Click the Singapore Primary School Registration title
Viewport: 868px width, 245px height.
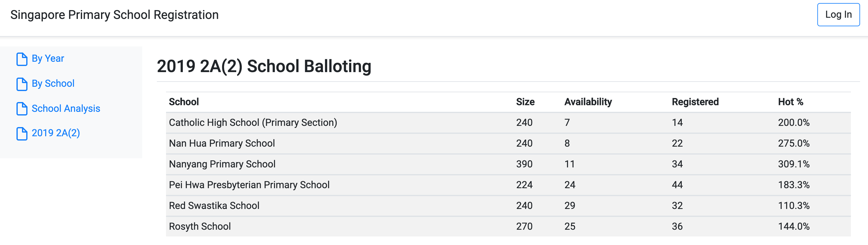tap(114, 15)
